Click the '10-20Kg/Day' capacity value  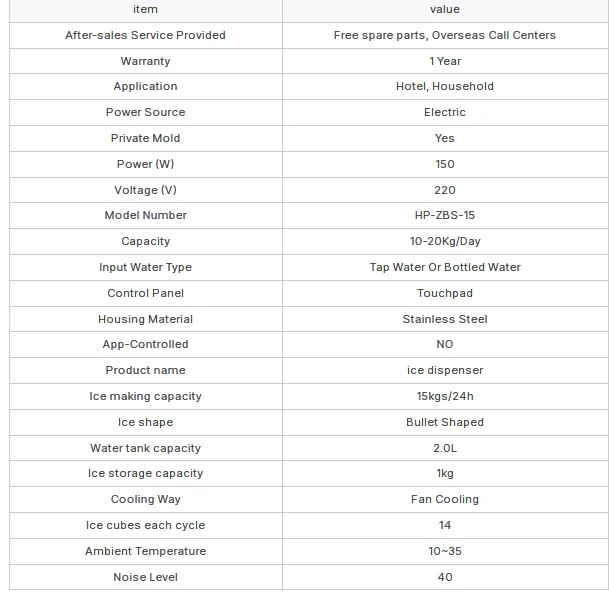click(445, 241)
